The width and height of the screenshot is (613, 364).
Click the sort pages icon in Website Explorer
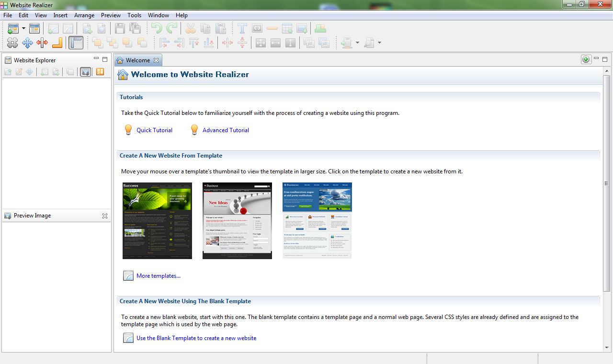(x=101, y=71)
